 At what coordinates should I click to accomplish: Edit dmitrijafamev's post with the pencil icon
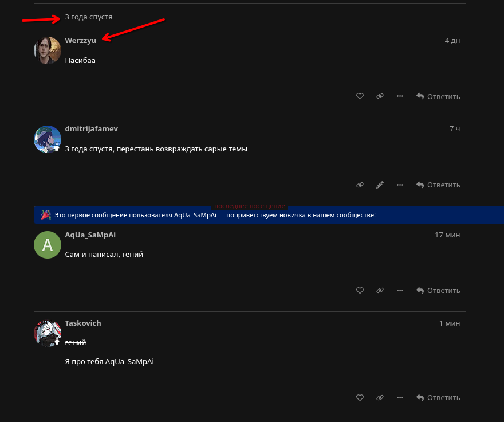tap(380, 185)
